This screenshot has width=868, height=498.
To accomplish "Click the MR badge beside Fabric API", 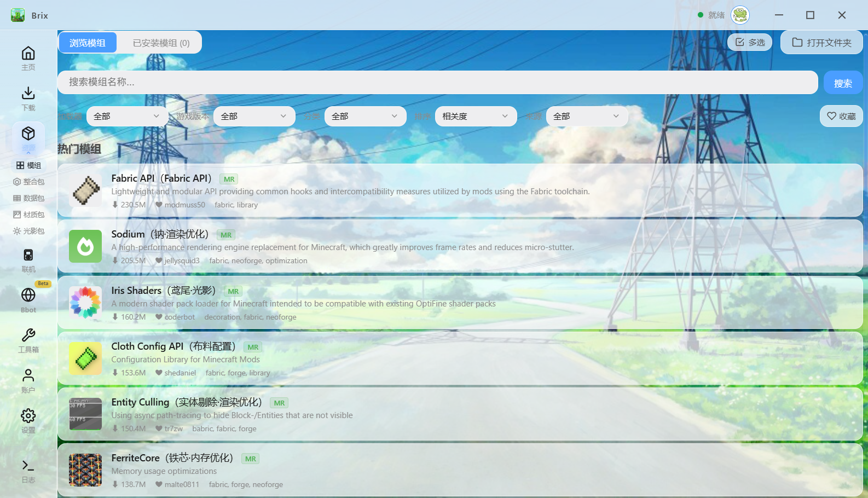I will pyautogui.click(x=229, y=179).
